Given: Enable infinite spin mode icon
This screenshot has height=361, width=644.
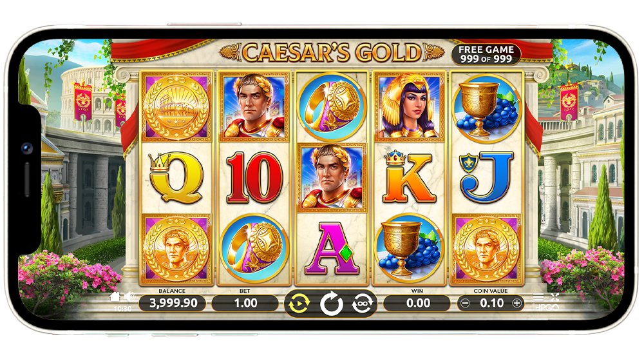Looking at the screenshot, I should (x=362, y=304).
